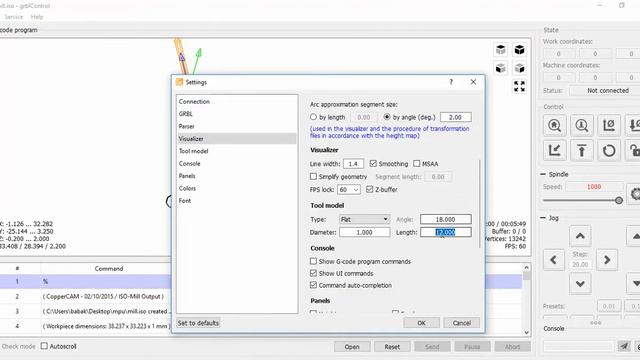Open the Service menu
Screen dimensions: 640x360
tap(13, 17)
